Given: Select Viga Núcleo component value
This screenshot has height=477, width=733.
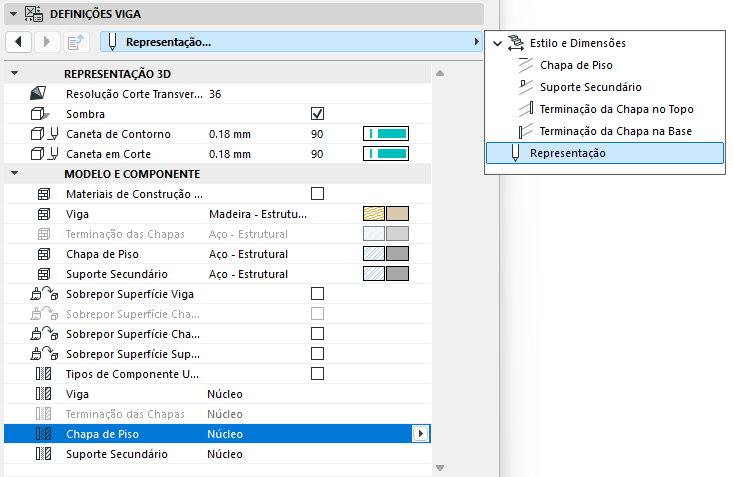Looking at the screenshot, I should click(225, 394).
